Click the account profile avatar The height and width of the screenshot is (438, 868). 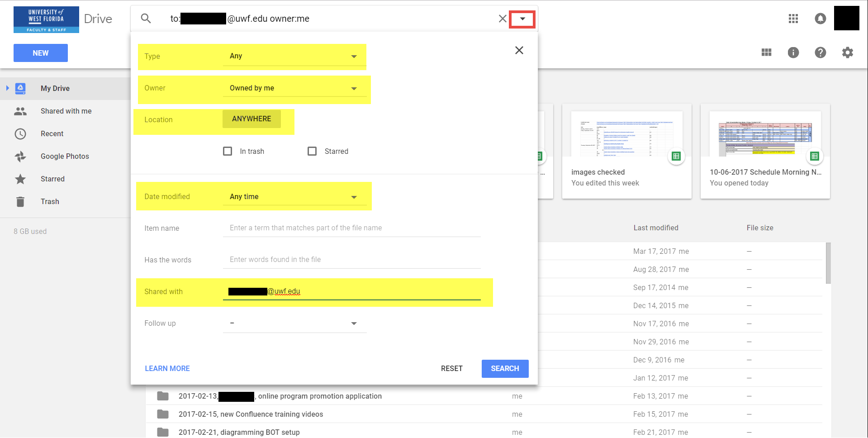click(847, 18)
